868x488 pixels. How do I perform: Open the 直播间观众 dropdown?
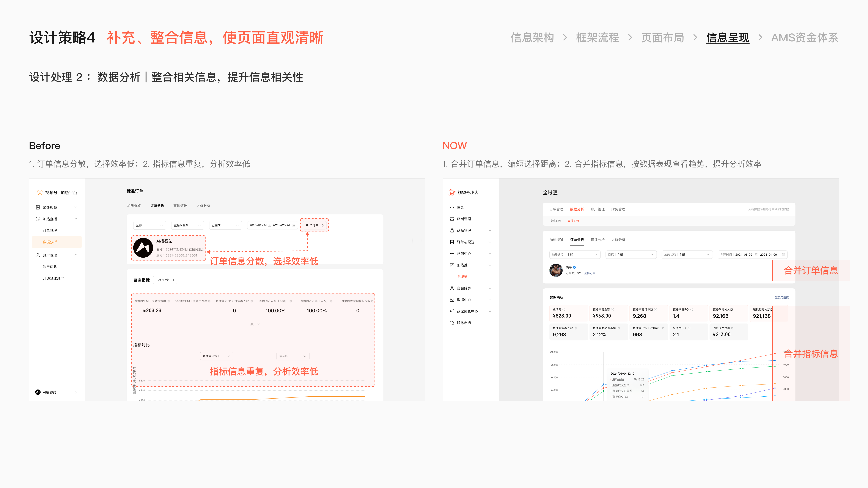pos(188,225)
